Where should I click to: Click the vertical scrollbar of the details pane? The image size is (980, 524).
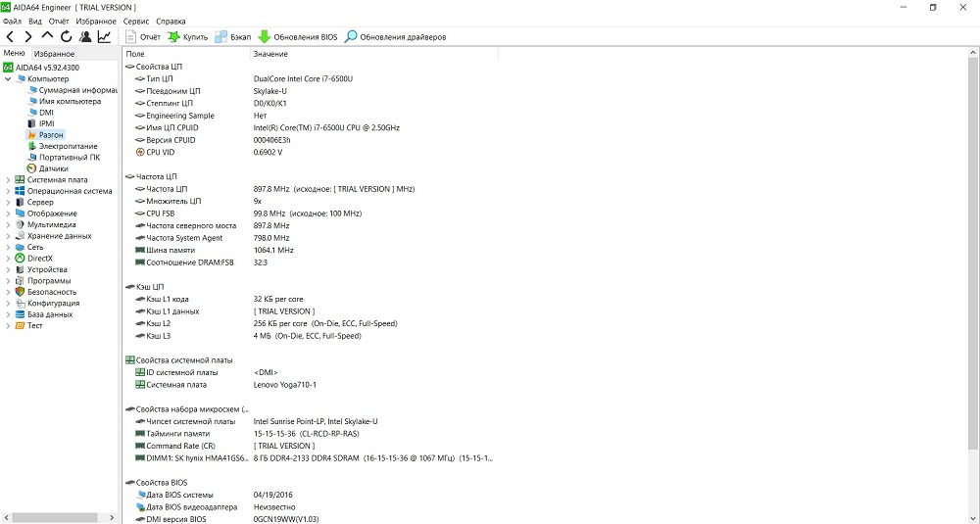[974, 253]
